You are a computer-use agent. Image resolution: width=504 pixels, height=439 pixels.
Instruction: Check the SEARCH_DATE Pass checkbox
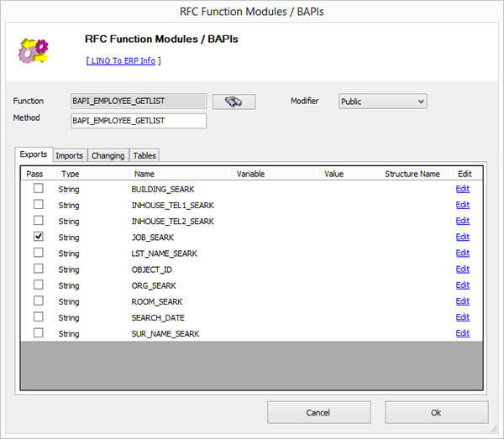click(x=38, y=317)
